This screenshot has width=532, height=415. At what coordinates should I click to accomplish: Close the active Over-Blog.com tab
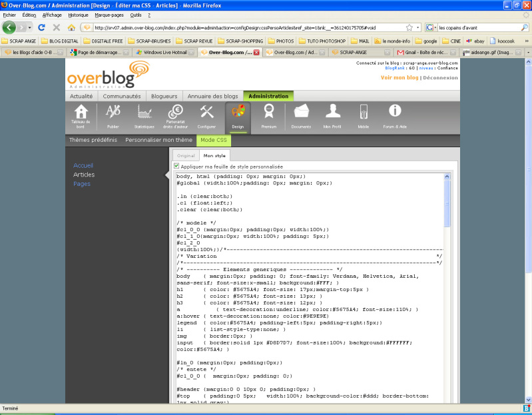pyautogui.click(x=256, y=52)
